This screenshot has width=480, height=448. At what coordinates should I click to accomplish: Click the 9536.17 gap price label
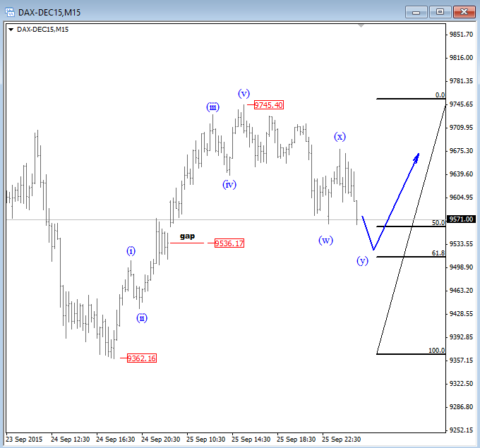pyautogui.click(x=229, y=243)
